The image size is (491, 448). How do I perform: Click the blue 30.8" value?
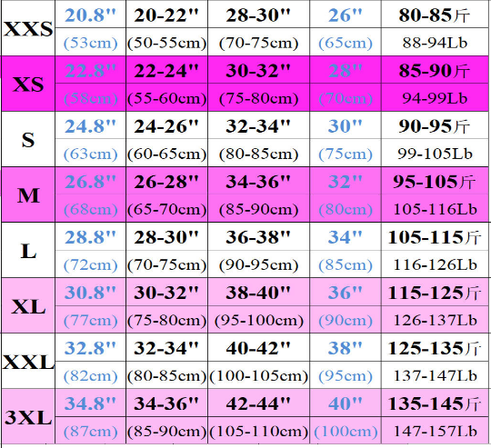(90, 293)
